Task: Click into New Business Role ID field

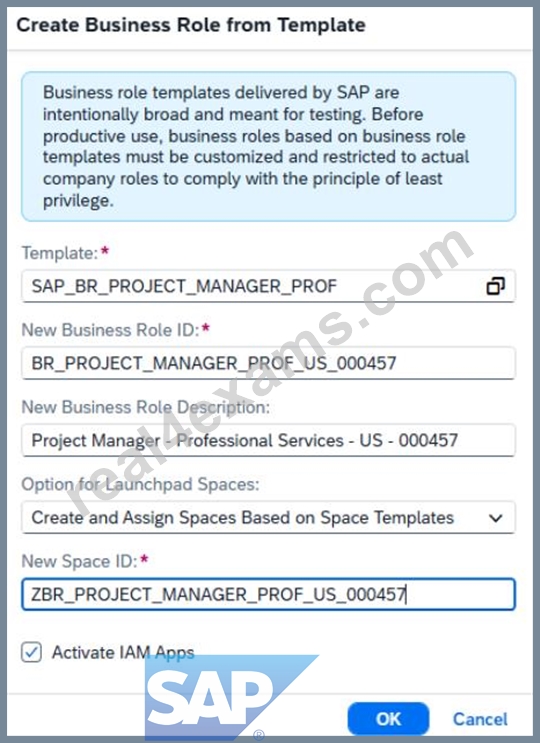Action: tap(268, 363)
